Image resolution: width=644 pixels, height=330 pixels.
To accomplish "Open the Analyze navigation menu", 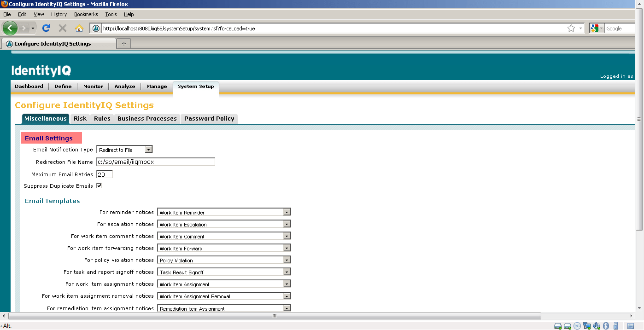I will [125, 86].
